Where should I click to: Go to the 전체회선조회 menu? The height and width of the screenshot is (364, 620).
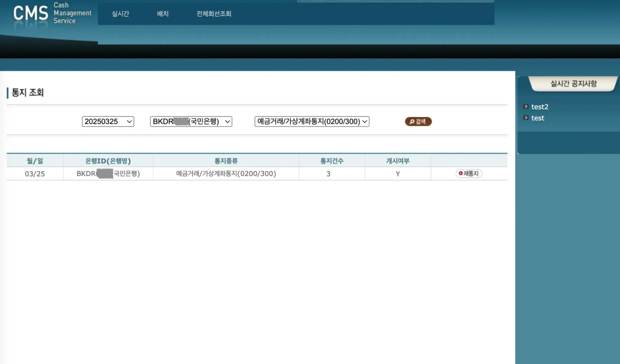[214, 14]
